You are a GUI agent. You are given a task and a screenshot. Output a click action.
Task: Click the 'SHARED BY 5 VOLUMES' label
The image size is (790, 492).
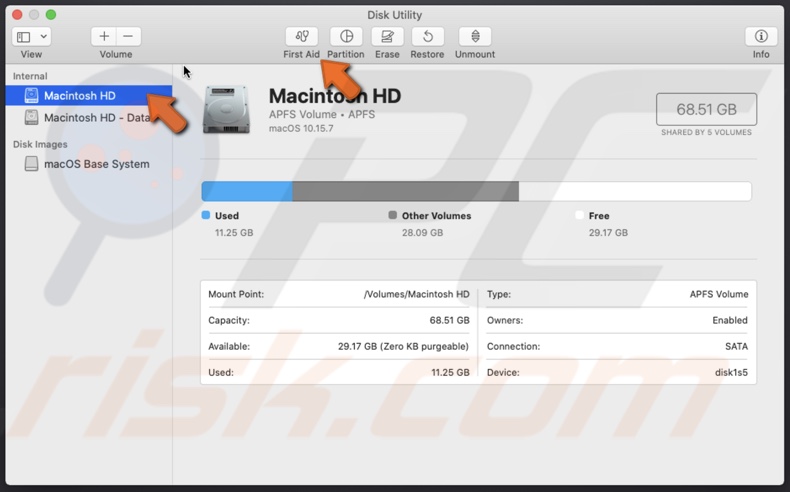tap(706, 132)
